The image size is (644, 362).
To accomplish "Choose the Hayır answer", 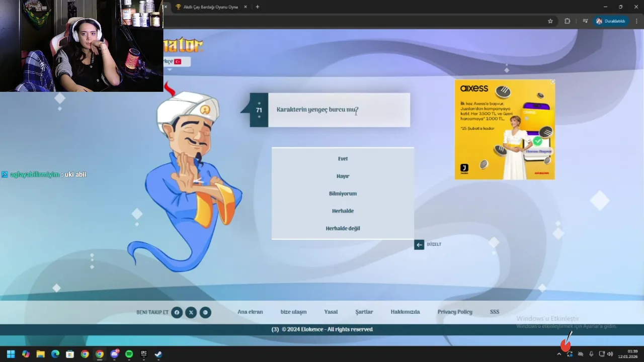I will point(343,176).
